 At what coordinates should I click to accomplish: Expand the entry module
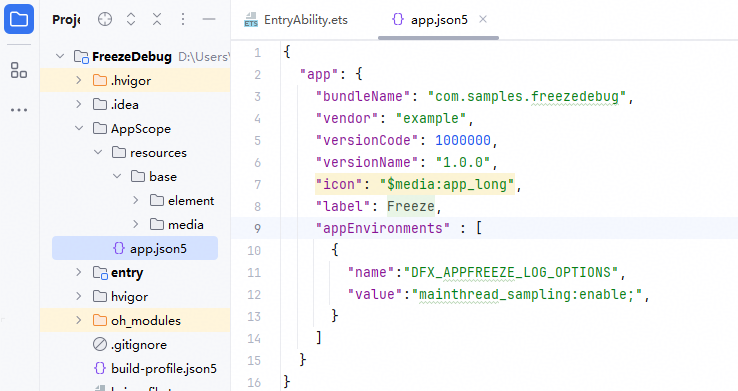click(x=79, y=272)
